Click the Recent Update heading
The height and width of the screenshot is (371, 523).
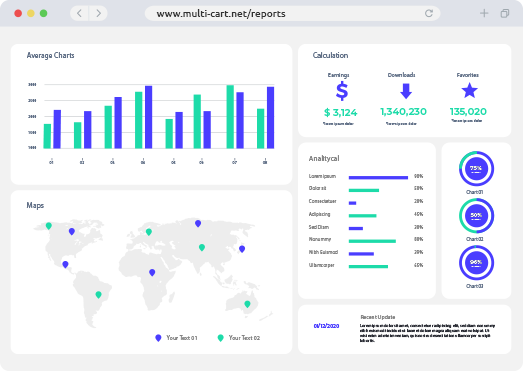coord(378,317)
